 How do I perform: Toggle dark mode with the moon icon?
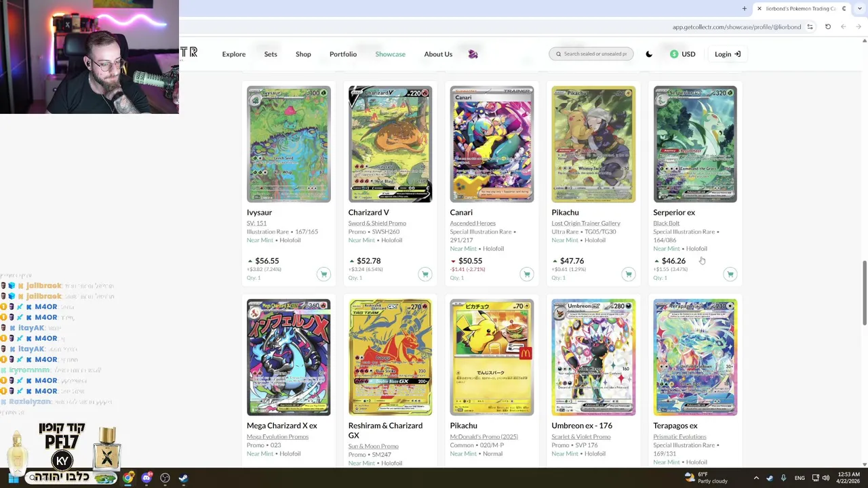(x=649, y=54)
